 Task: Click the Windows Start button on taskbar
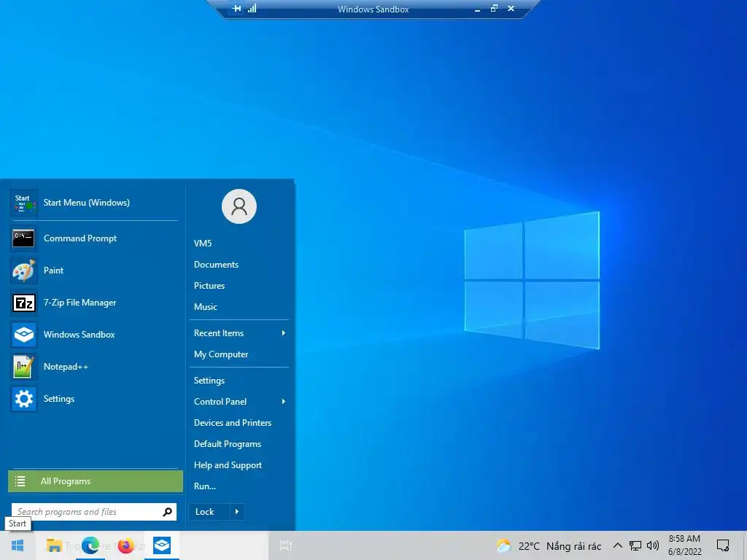(x=18, y=545)
